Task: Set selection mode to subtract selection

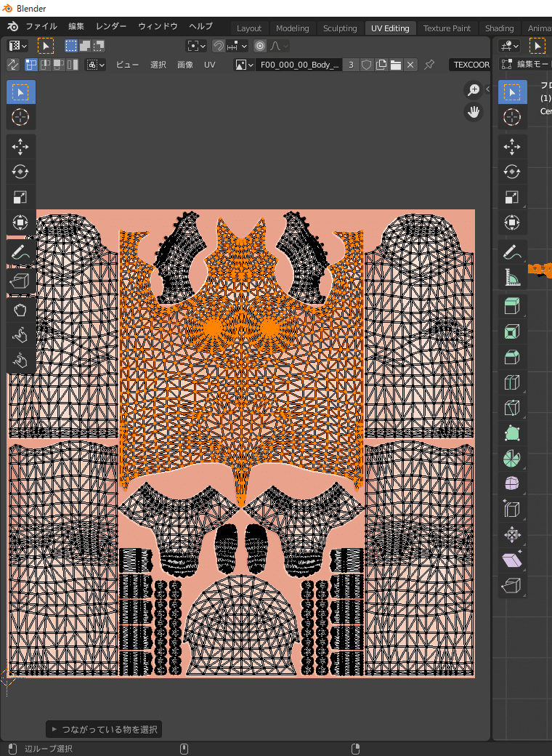Action: click(x=99, y=46)
